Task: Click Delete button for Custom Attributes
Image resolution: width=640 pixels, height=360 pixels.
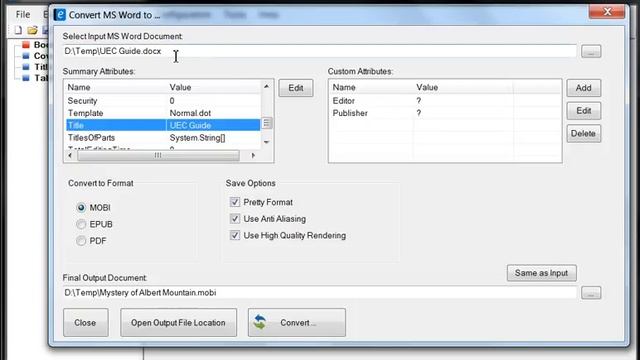Action: (584, 133)
